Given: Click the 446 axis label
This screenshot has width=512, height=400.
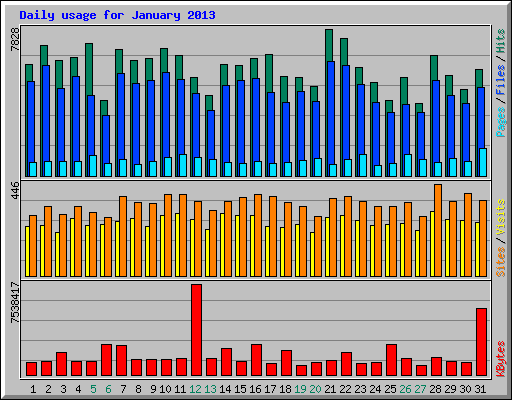Looking at the screenshot, I should click(x=15, y=190).
